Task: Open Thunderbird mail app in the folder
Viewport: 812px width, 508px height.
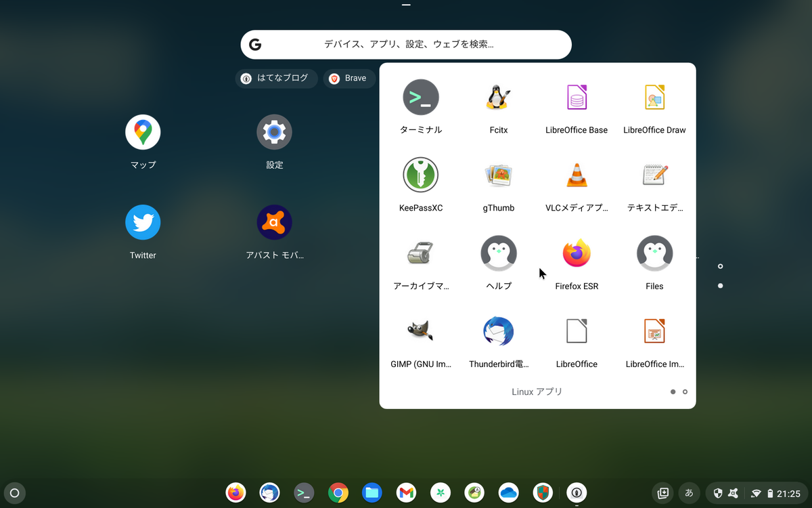Action: (499, 331)
